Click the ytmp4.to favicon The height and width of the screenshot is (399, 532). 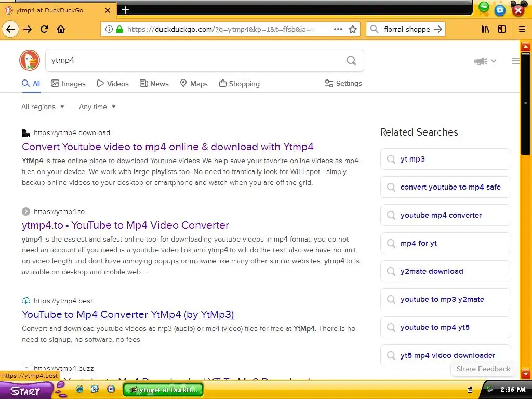point(26,211)
